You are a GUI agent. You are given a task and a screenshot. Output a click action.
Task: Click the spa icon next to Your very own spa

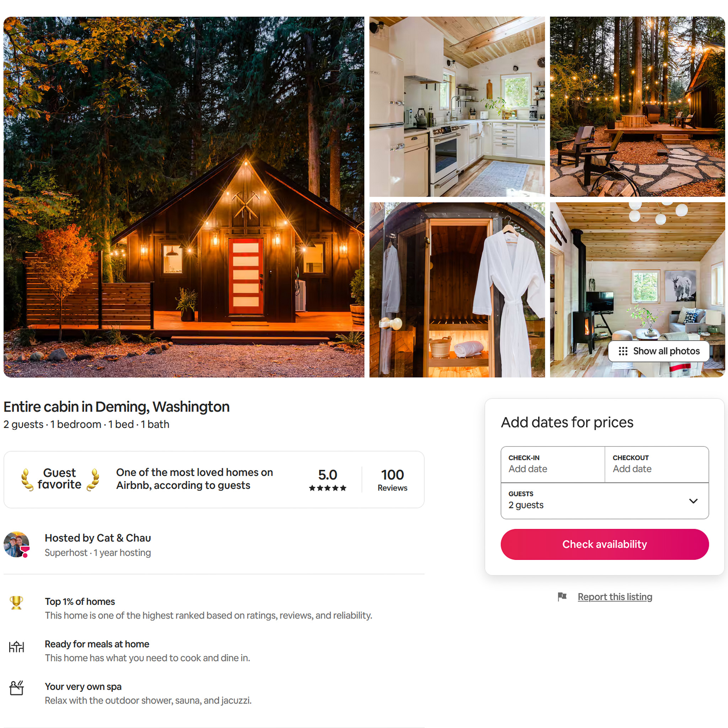pyautogui.click(x=16, y=688)
